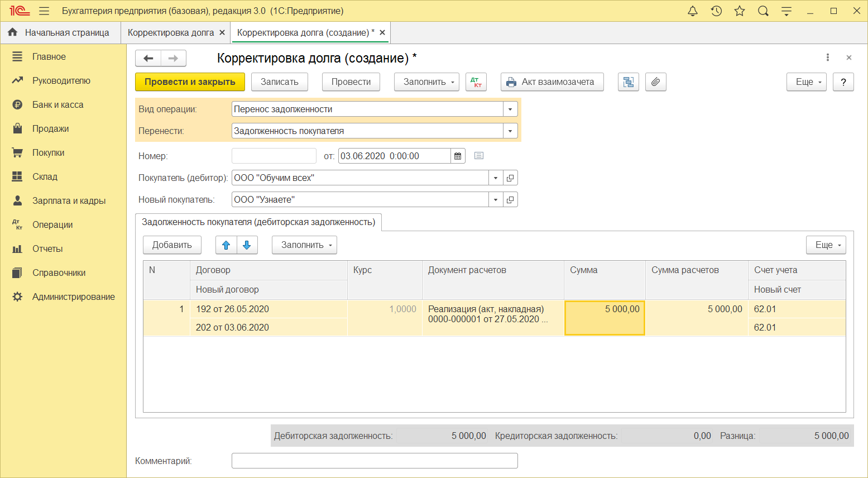Open the Справочники section
Viewport: 868px width, 478px height.
coord(59,273)
